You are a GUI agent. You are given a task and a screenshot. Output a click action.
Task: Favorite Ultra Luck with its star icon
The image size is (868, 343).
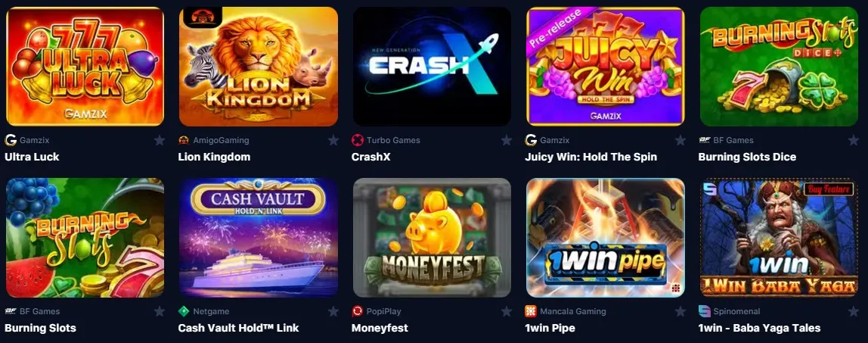(160, 140)
